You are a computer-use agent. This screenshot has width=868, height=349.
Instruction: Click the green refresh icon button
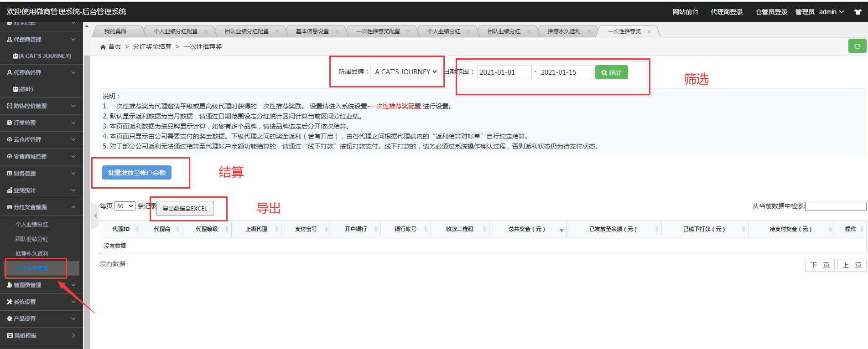[857, 46]
